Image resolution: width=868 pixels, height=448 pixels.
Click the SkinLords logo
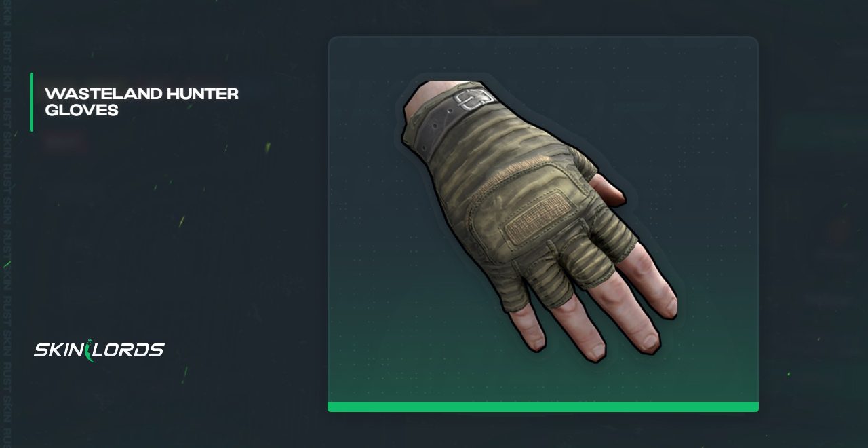(99, 351)
